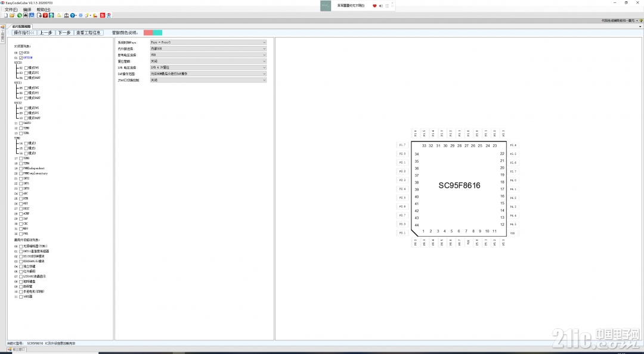This screenshot has width=644, height=354.
Task: Open dropdown arrow beside lightbulb icon
Action: (91, 15)
